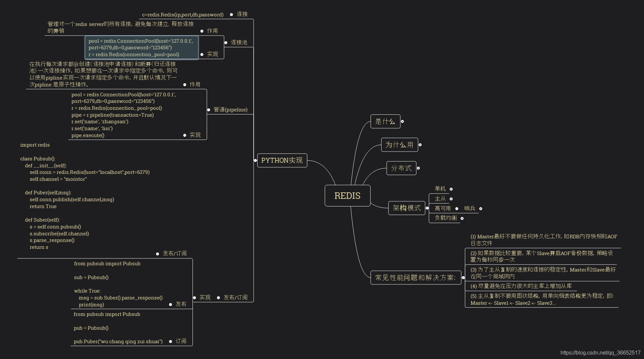Collapse dot beside 作用 under 管道(pipeline)

click(x=185, y=84)
